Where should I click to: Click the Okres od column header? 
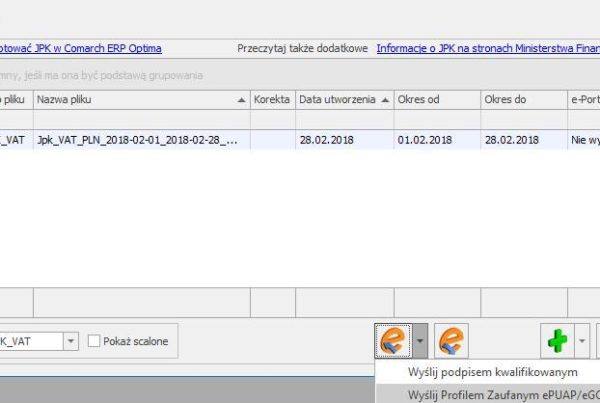coord(435,100)
